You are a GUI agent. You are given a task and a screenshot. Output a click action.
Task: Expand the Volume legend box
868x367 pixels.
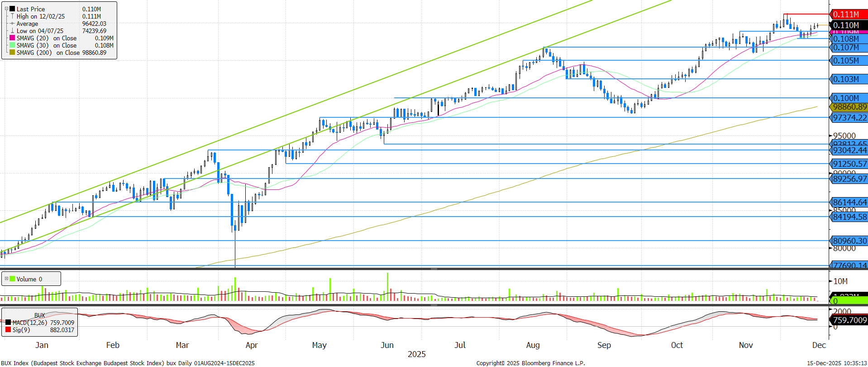6,279
